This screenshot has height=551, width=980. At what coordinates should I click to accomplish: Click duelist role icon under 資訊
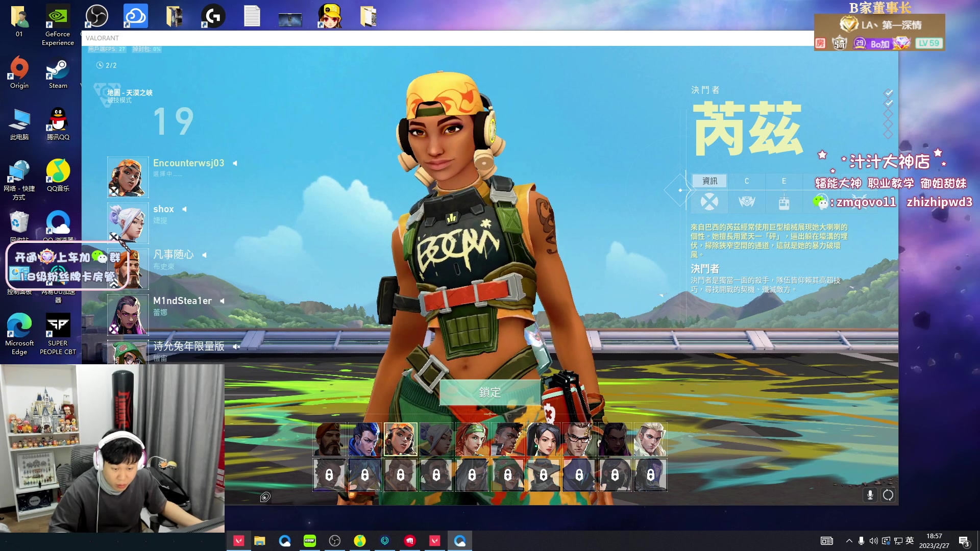coord(709,202)
